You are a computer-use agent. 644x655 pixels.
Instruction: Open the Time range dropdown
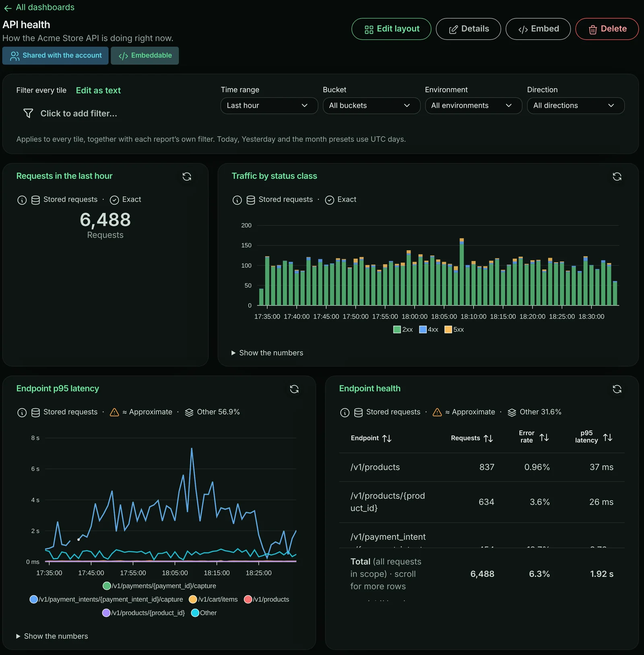pos(269,105)
